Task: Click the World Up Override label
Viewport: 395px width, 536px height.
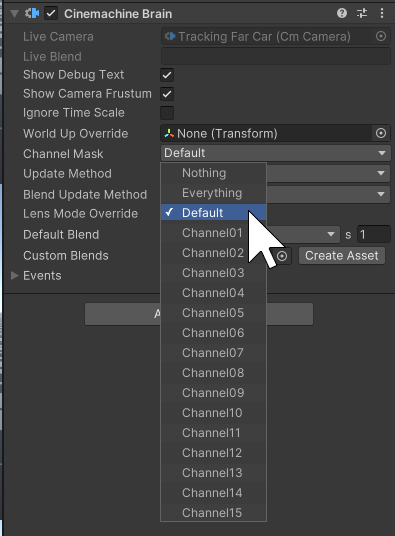Action: pos(76,134)
